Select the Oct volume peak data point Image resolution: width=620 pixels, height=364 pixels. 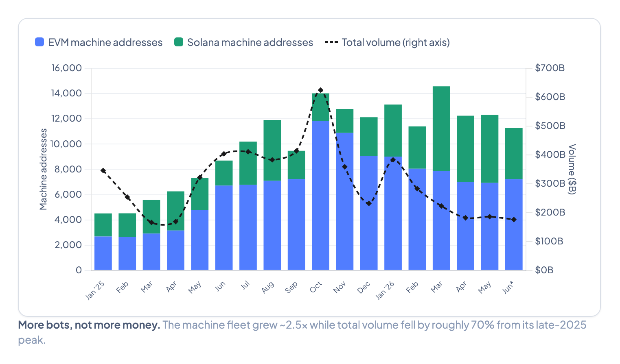[x=321, y=90]
